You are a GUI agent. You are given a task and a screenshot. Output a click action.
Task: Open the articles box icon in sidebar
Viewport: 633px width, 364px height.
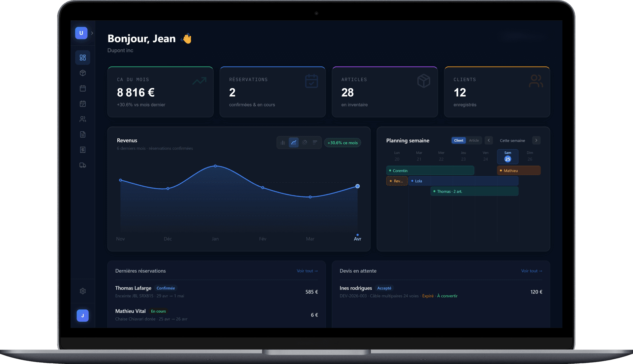(83, 73)
